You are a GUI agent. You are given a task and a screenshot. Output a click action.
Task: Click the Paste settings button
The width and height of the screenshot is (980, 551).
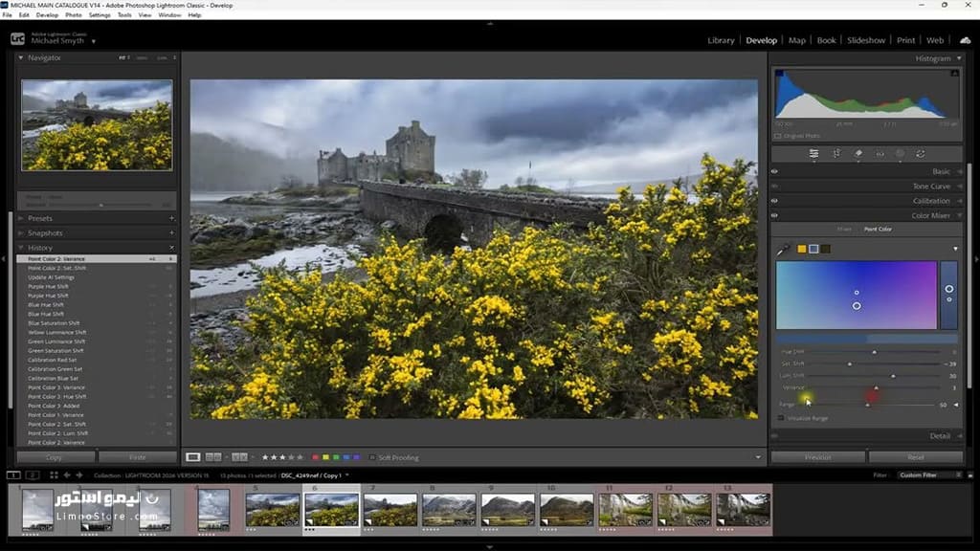[x=138, y=457]
